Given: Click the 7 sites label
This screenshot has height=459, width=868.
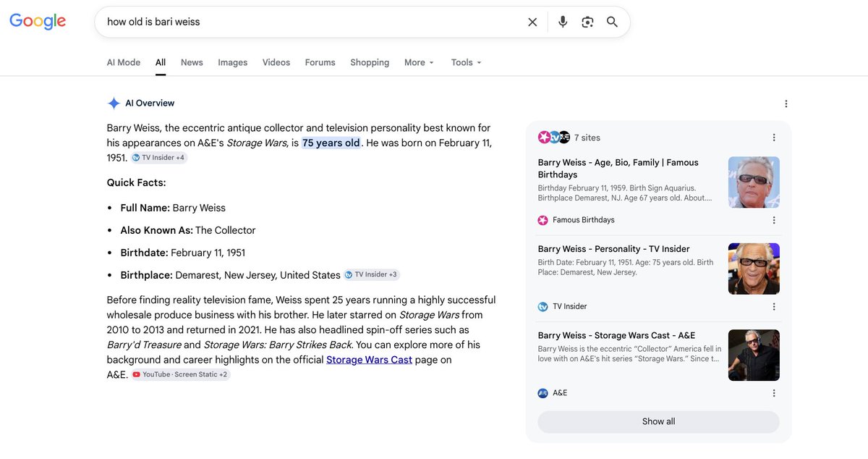Looking at the screenshot, I should [587, 138].
